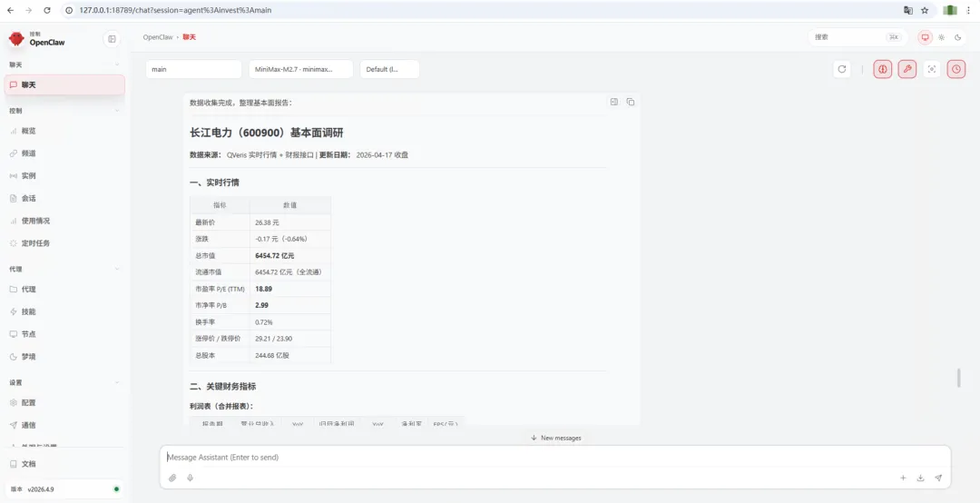This screenshot has width=980, height=503.
Task: Copy the message with copy icon
Action: click(x=630, y=102)
